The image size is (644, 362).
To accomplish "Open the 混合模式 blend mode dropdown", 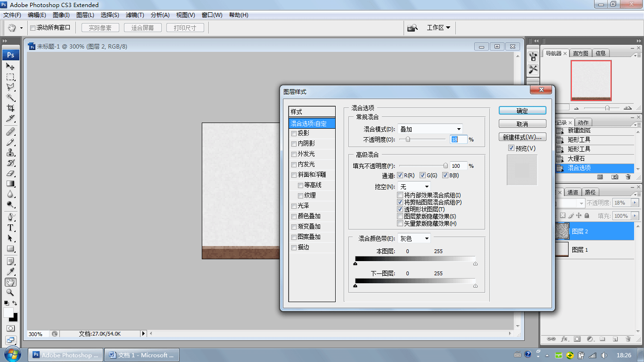I will point(430,129).
